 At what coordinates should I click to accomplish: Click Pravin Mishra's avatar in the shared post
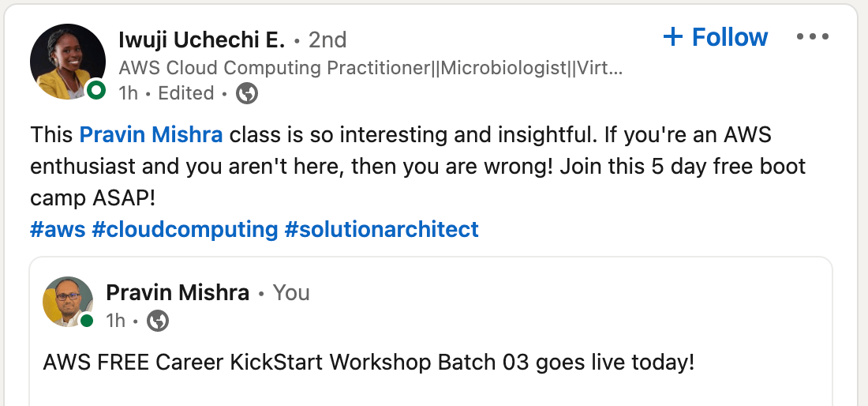coord(68,302)
